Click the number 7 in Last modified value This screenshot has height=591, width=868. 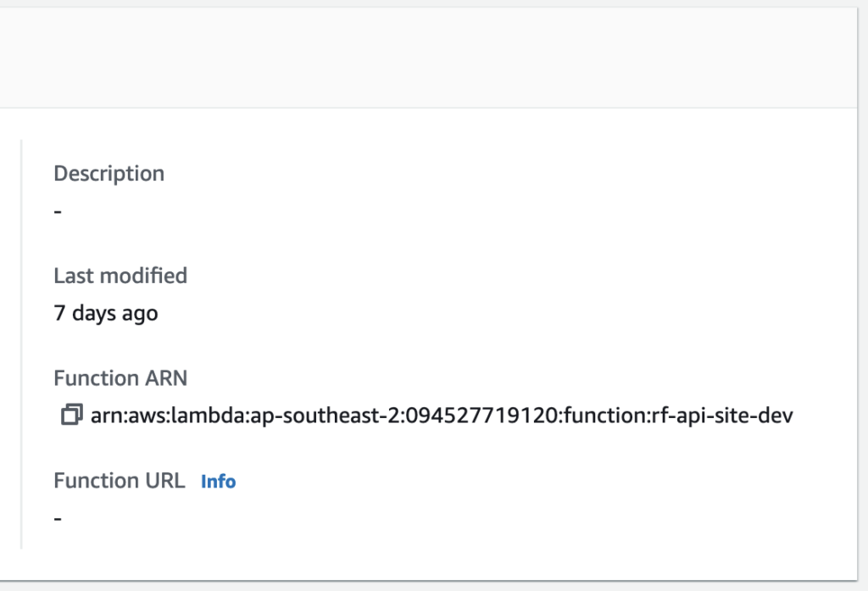point(60,313)
